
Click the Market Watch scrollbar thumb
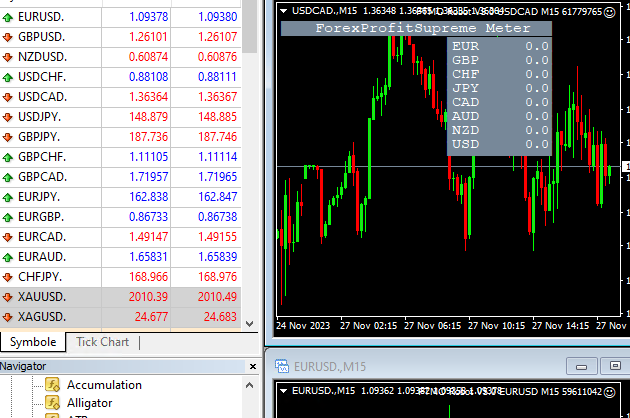(250, 26)
